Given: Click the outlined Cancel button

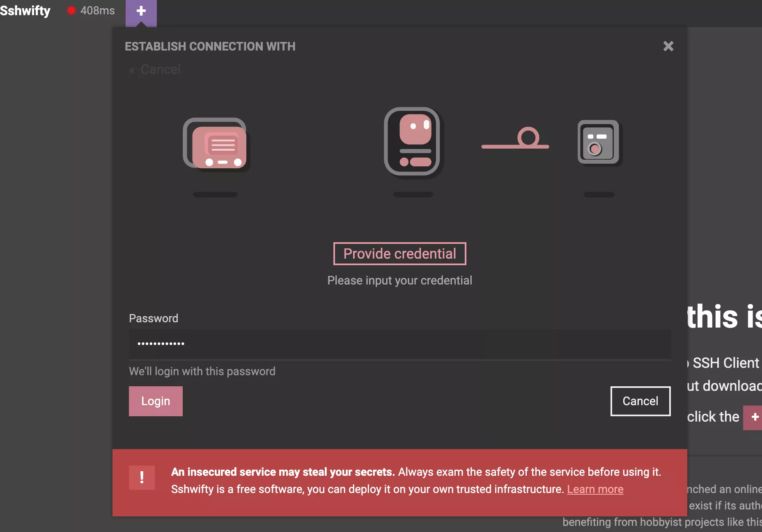Looking at the screenshot, I should 640,401.
